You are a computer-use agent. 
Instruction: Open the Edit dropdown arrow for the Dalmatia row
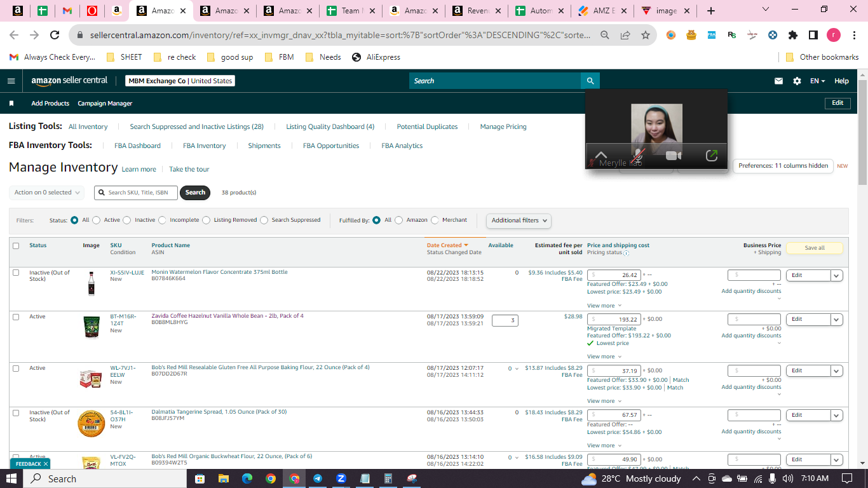coord(836,416)
